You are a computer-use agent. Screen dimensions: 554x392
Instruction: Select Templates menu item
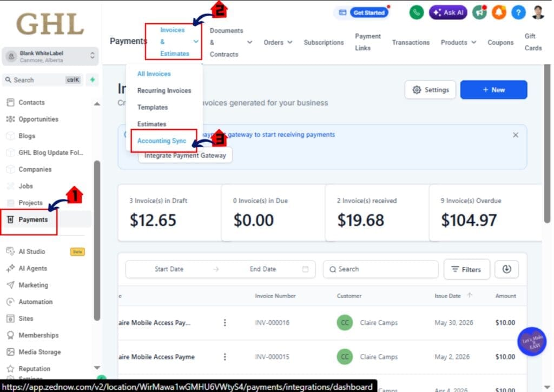coord(152,108)
